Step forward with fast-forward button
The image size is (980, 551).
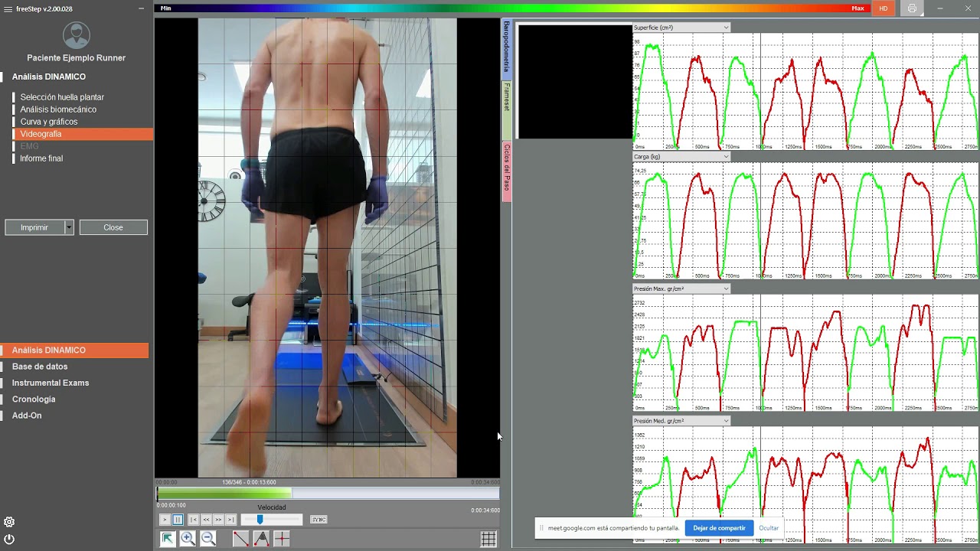(x=218, y=520)
